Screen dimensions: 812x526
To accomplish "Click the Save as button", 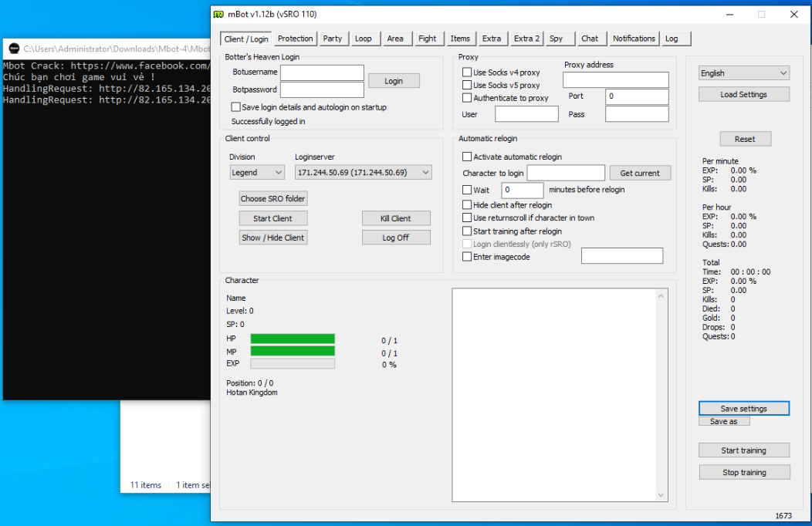I will click(x=724, y=422).
